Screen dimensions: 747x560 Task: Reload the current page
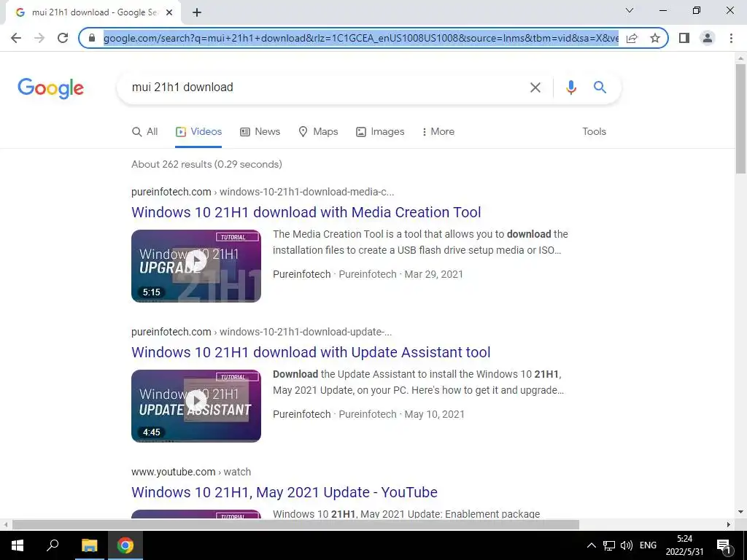click(63, 38)
